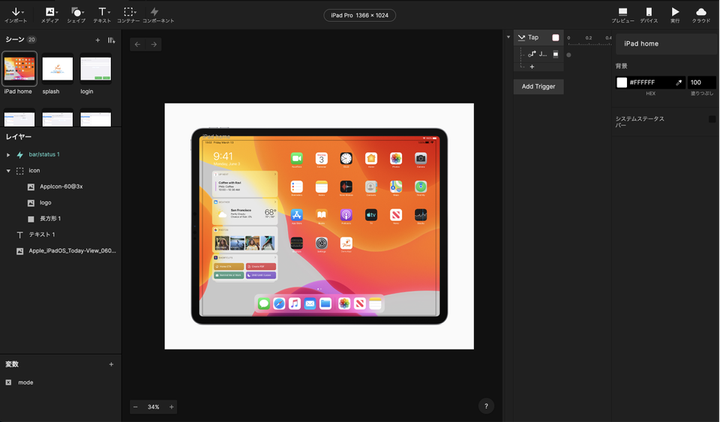This screenshot has width=720, height=422.
Task: Zoom out with the minus button
Action: 135,407
